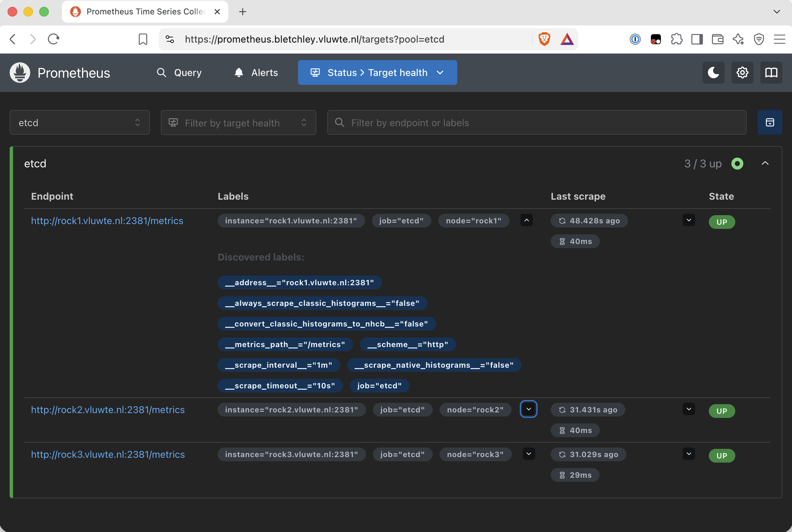Expand scrape details for rock2 target

click(x=689, y=409)
